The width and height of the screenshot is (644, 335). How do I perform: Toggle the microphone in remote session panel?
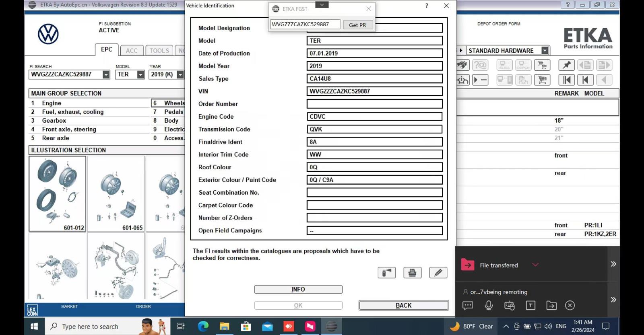[489, 306]
